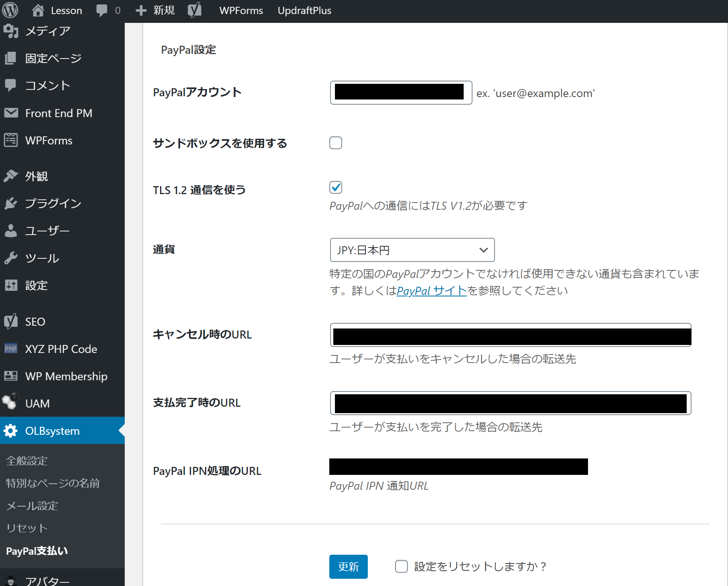This screenshot has height=586, width=728.
Task: Click the home icon beside Lesson
Action: point(38,10)
